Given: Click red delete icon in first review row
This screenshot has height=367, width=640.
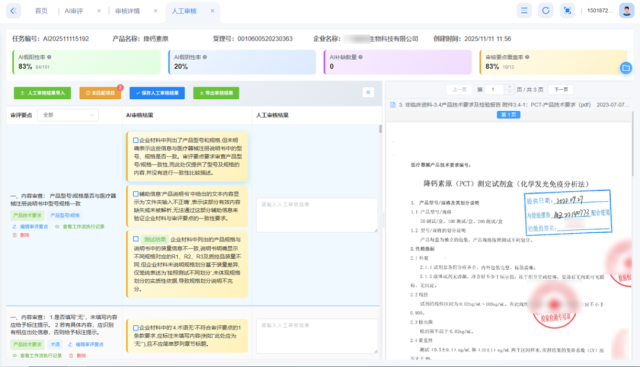Looking at the screenshot, I should pyautogui.click(x=15, y=235).
